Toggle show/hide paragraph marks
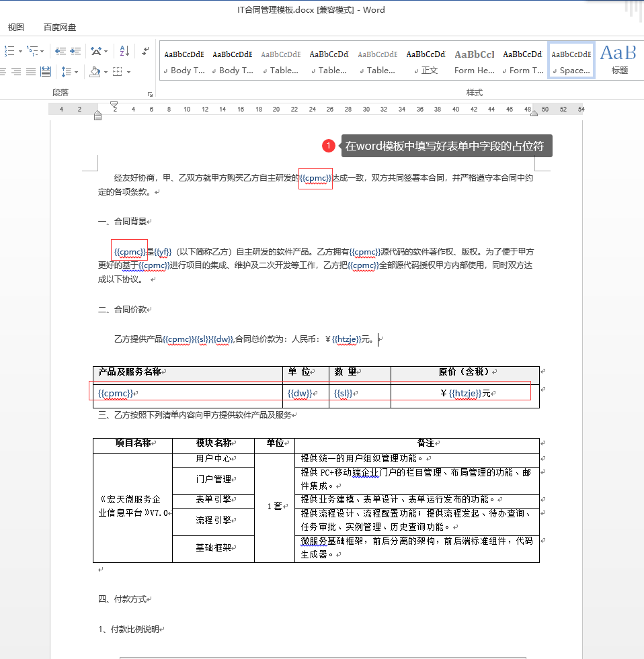Viewport: 644px width, 659px height. tap(146, 51)
